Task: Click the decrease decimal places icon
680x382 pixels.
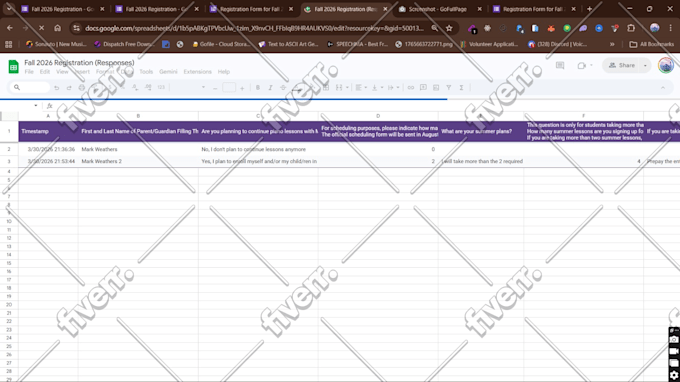Action: pyautogui.click(x=135, y=88)
